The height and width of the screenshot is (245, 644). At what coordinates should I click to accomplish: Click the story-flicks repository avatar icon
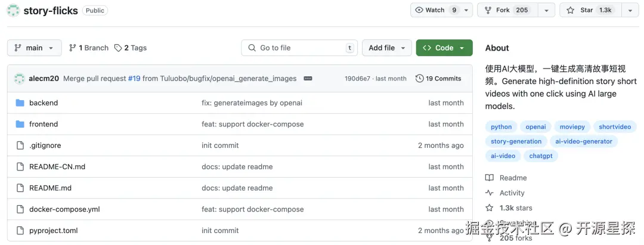pyautogui.click(x=13, y=10)
